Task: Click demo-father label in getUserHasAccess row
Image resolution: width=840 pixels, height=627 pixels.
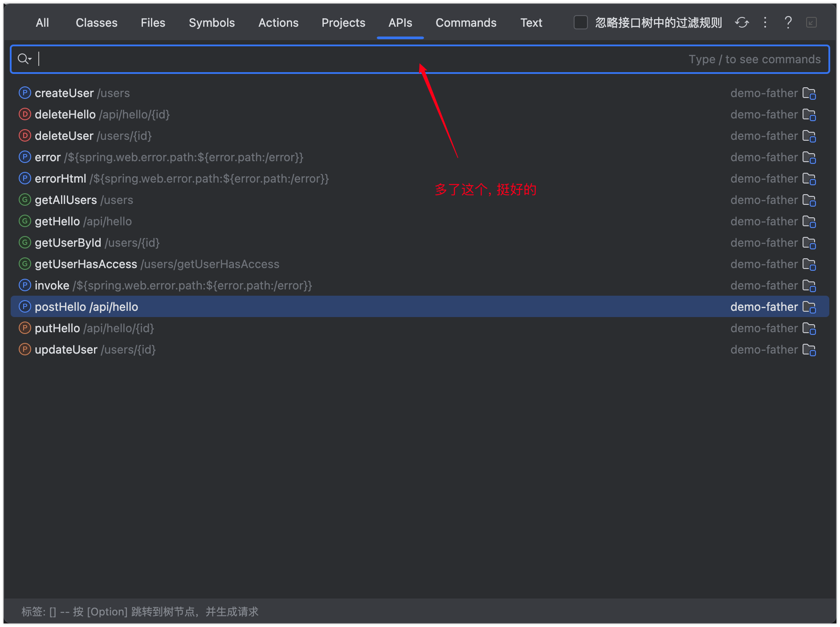Action: (x=764, y=264)
